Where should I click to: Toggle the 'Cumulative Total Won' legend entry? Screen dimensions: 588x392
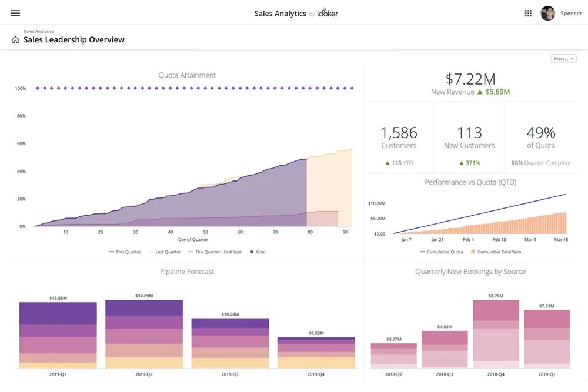pos(499,252)
